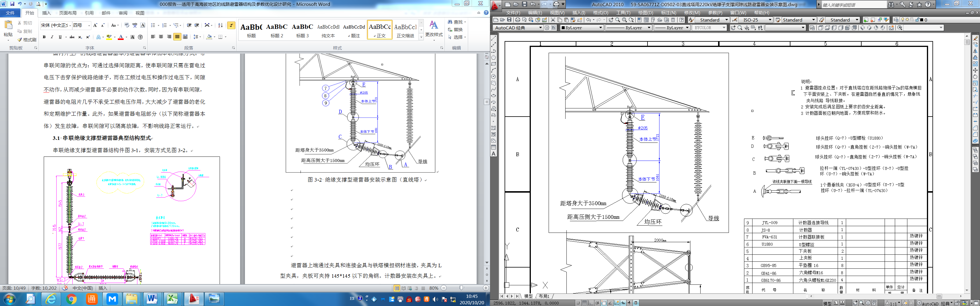Open ISO-25 dimension style dropdown

click(x=756, y=20)
